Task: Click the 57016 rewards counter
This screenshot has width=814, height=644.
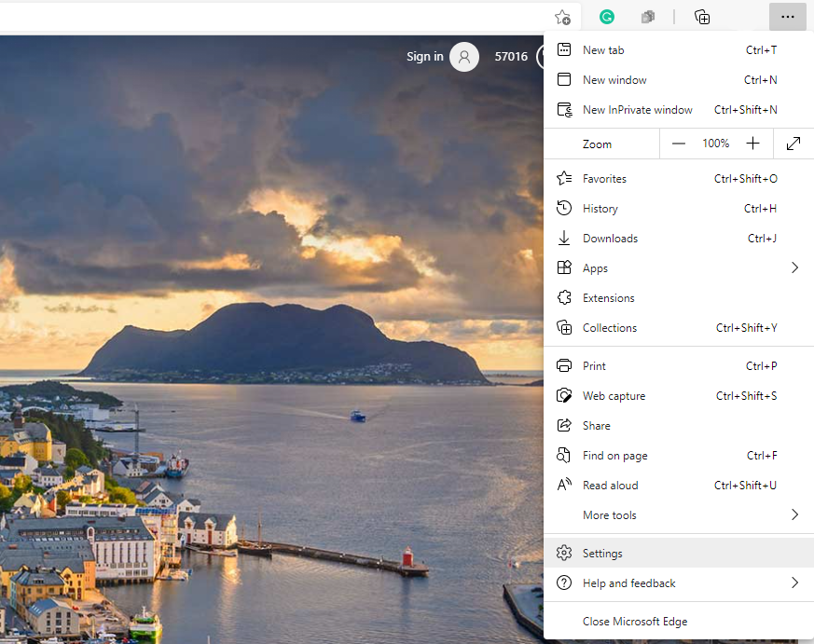Action: coord(511,57)
